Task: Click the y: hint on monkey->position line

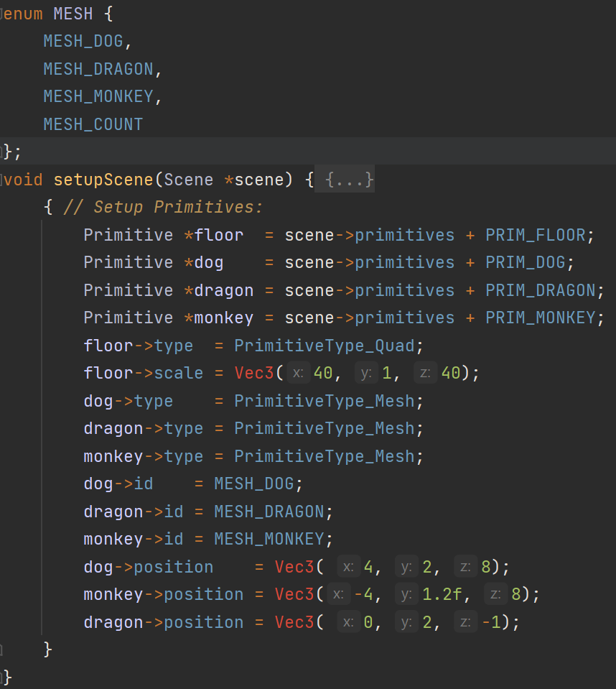Action: 406,595
